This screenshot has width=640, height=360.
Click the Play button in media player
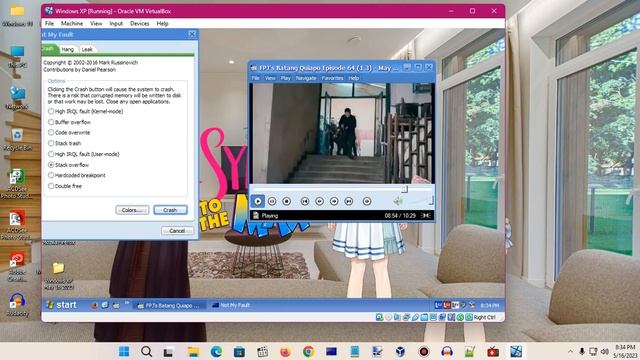coord(258,201)
